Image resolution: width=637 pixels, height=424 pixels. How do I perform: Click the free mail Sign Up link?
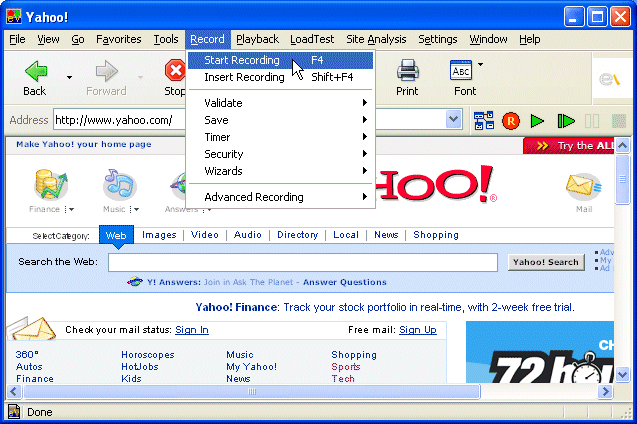(x=418, y=330)
